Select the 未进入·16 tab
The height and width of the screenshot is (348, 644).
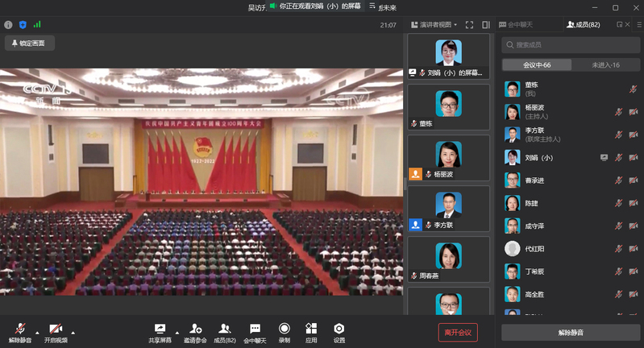click(x=605, y=65)
